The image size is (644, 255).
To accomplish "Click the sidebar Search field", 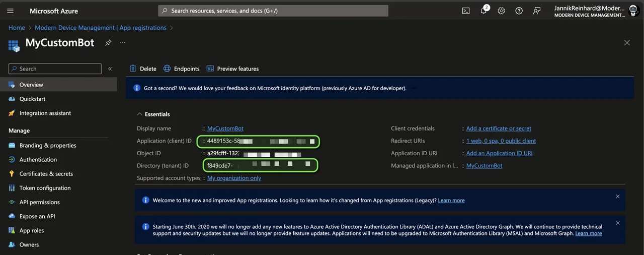I will [55, 69].
